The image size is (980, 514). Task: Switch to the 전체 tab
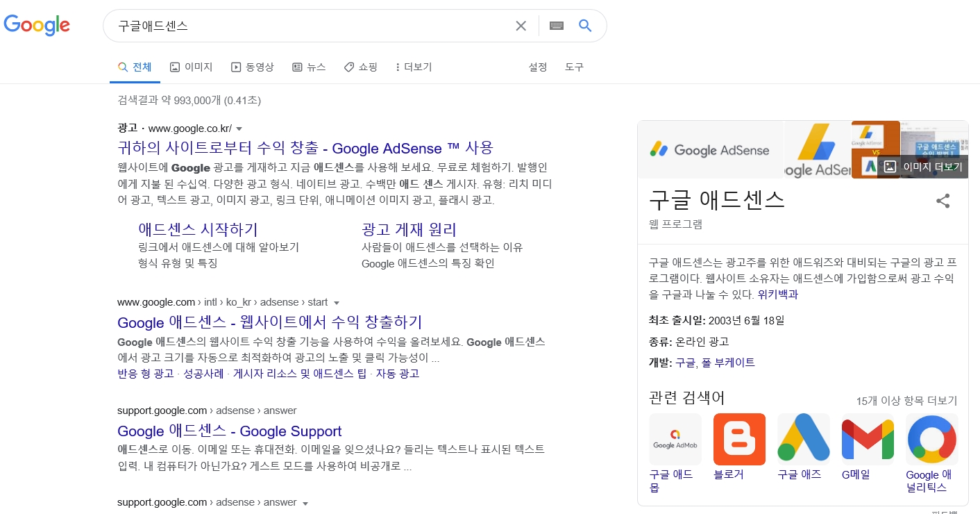135,67
